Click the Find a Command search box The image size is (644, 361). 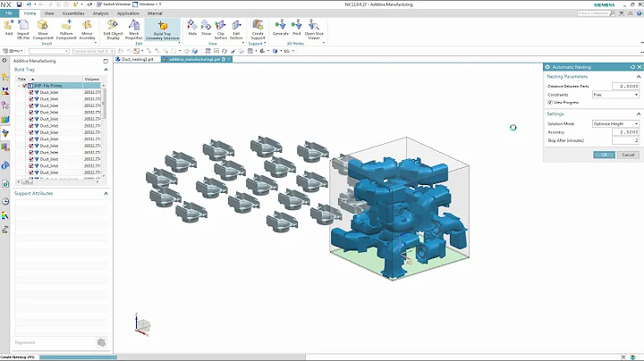[x=596, y=13]
